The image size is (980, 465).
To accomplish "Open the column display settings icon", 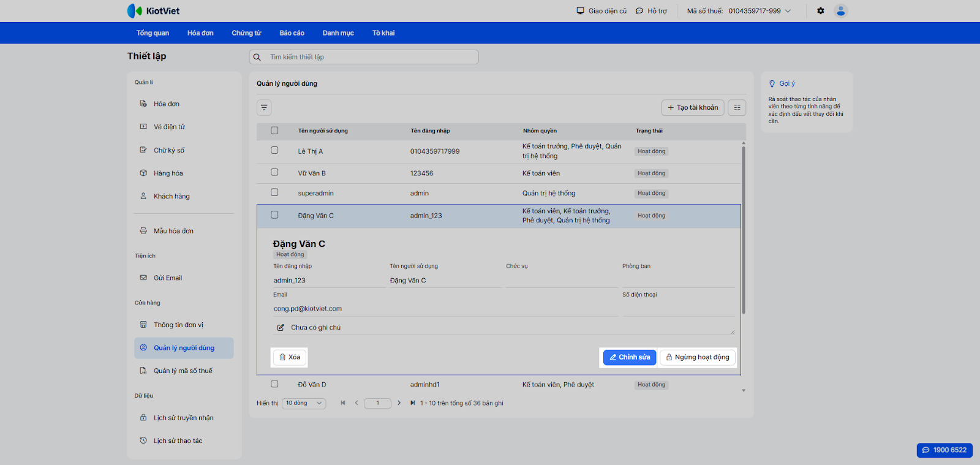I will 737,108.
